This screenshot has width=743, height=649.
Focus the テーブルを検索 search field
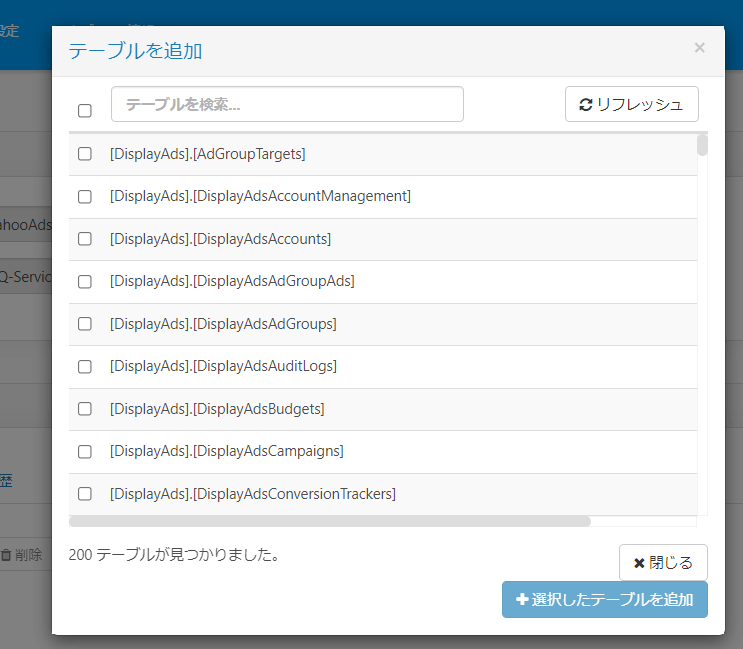tap(287, 104)
